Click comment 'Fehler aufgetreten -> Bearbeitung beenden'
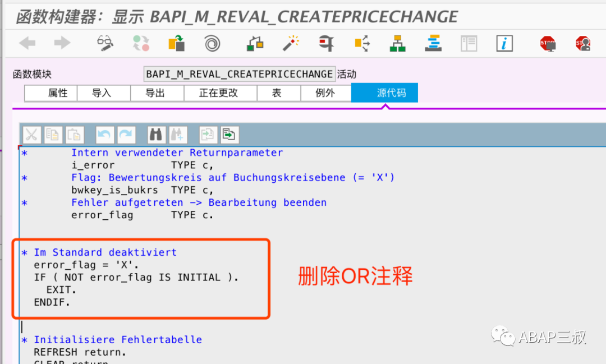The image size is (606, 364). [x=199, y=202]
